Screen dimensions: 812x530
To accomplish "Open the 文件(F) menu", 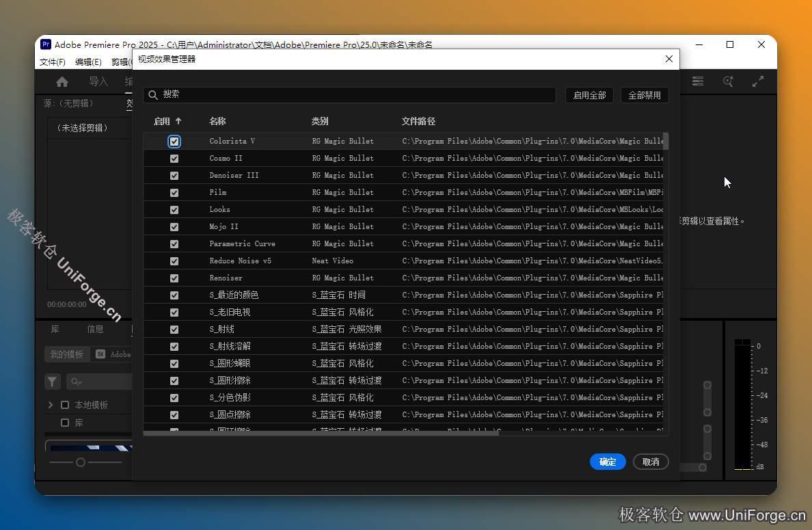I will point(53,62).
